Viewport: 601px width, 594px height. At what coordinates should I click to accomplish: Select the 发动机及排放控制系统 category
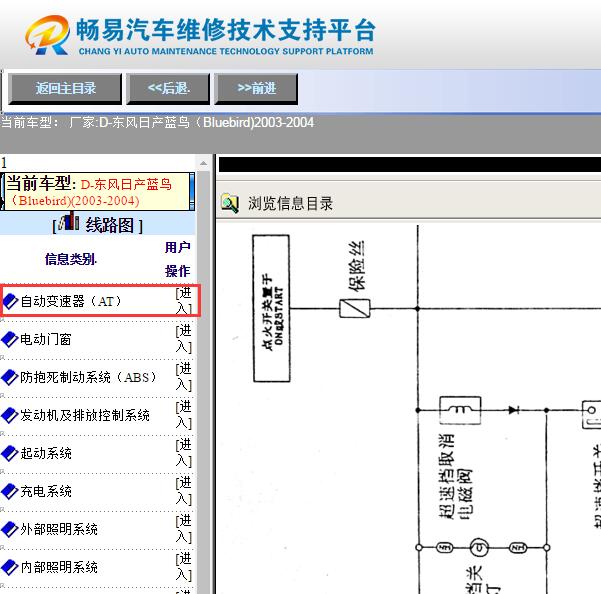85,415
